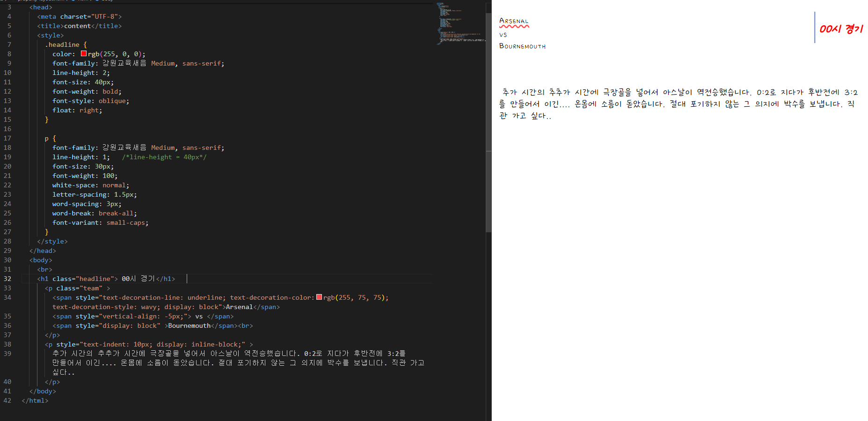Screen dimensions: 868x421
Task: Click the 'Arsenal' heading in the preview
Action: click(514, 21)
